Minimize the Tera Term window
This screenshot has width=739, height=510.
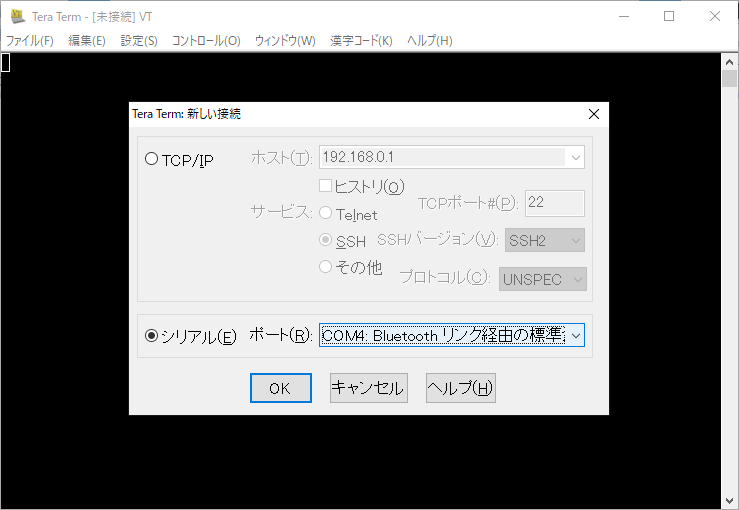[624, 16]
